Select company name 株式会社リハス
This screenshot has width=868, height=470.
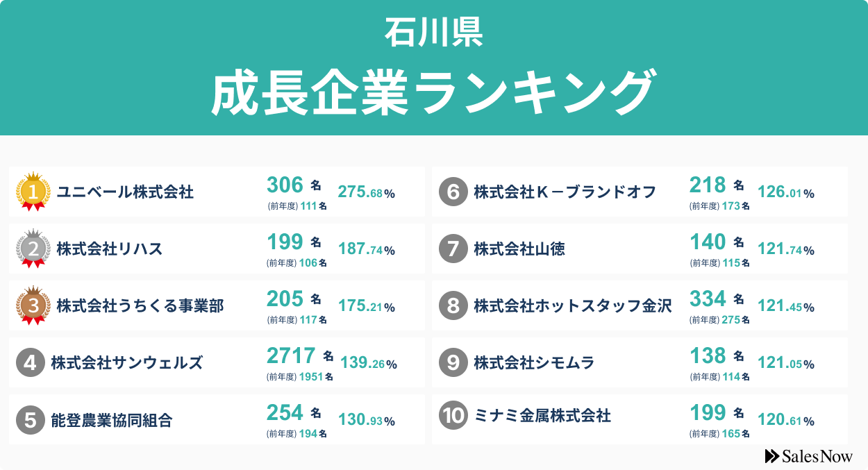point(110,249)
